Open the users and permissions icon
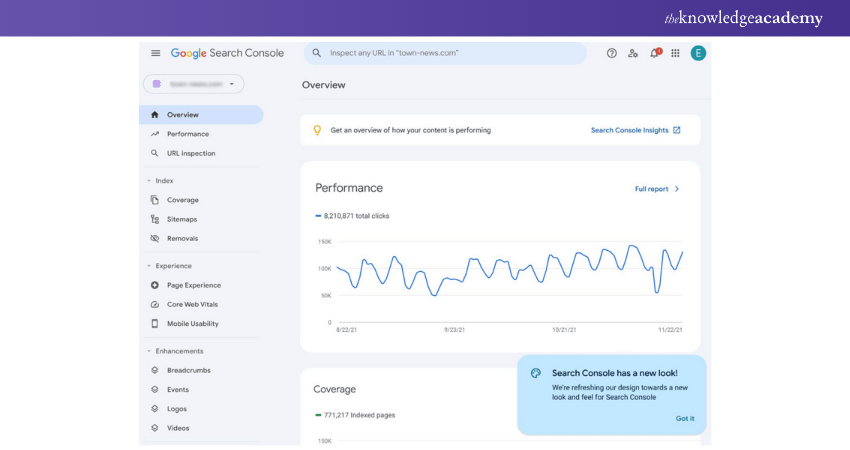 tap(633, 53)
